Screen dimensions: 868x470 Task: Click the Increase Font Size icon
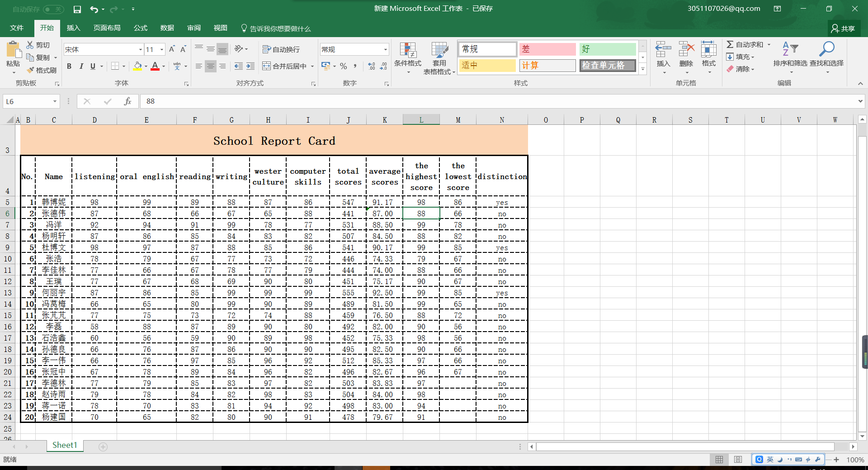click(x=172, y=49)
